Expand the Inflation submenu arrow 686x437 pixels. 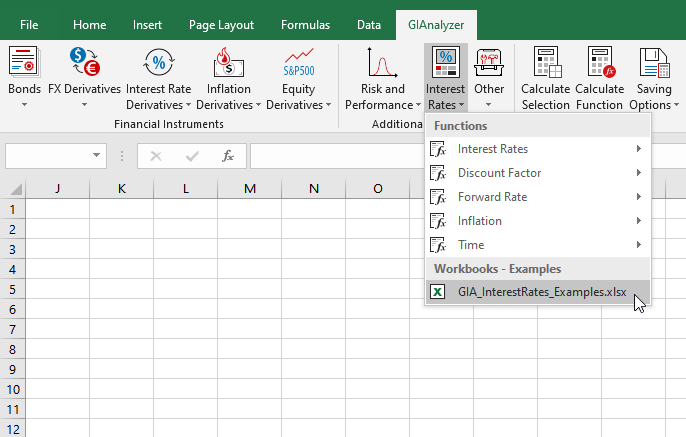coord(639,220)
